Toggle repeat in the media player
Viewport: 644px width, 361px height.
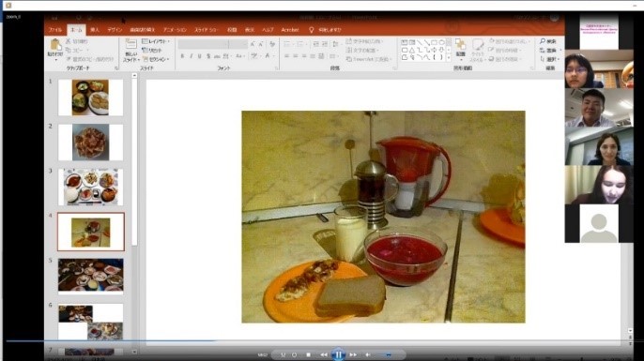[294, 354]
